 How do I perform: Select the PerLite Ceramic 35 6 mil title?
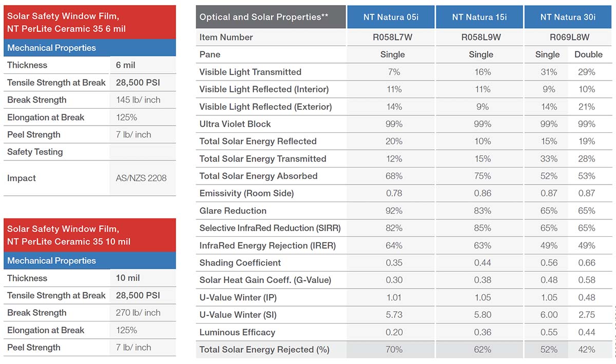pyautogui.click(x=67, y=23)
